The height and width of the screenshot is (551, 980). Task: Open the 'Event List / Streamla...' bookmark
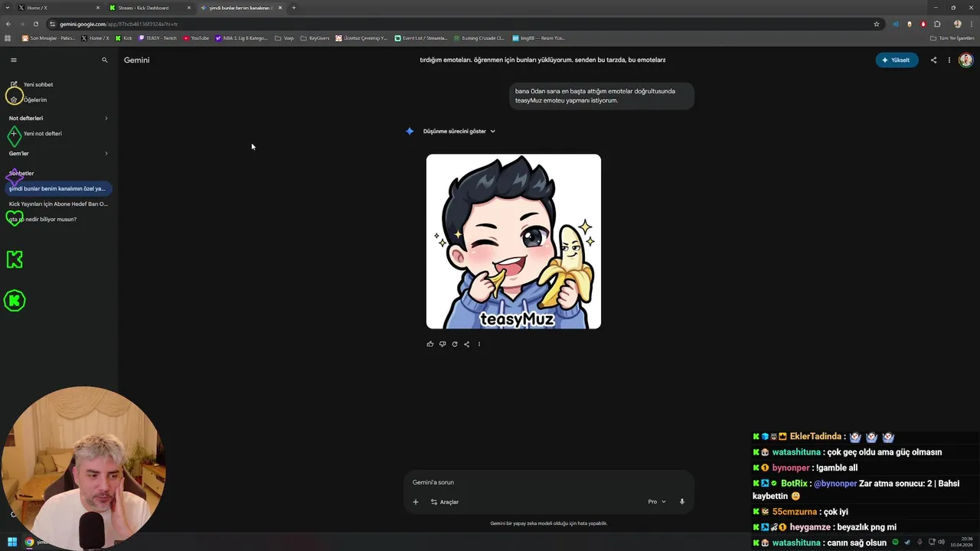pos(421,37)
